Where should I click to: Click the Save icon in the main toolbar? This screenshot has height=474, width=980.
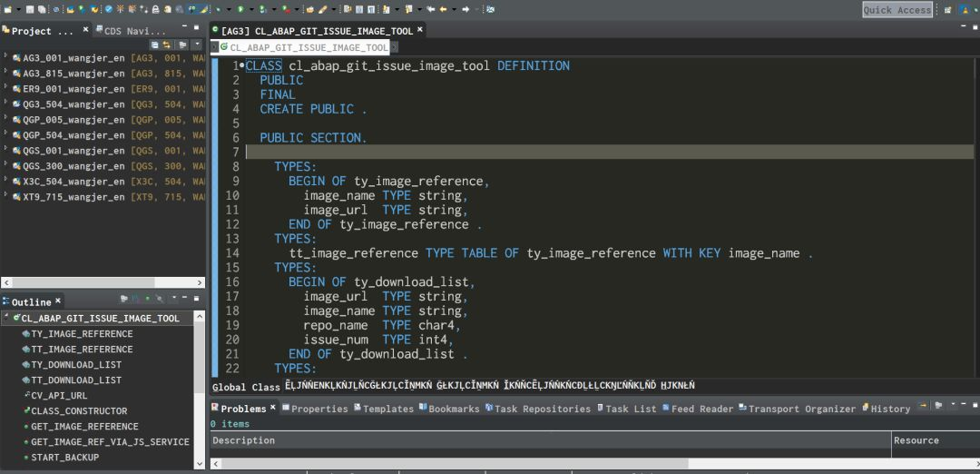tap(30, 9)
